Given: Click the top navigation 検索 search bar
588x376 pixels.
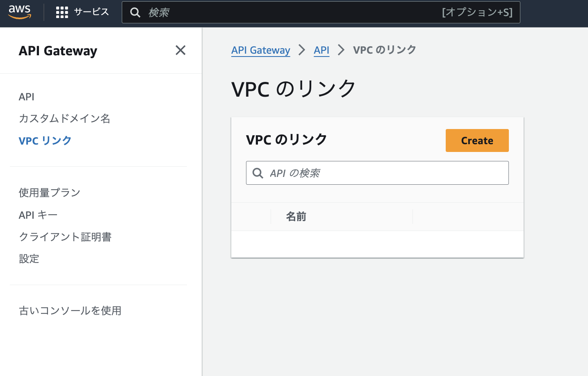Looking at the screenshot, I should click(287, 13).
